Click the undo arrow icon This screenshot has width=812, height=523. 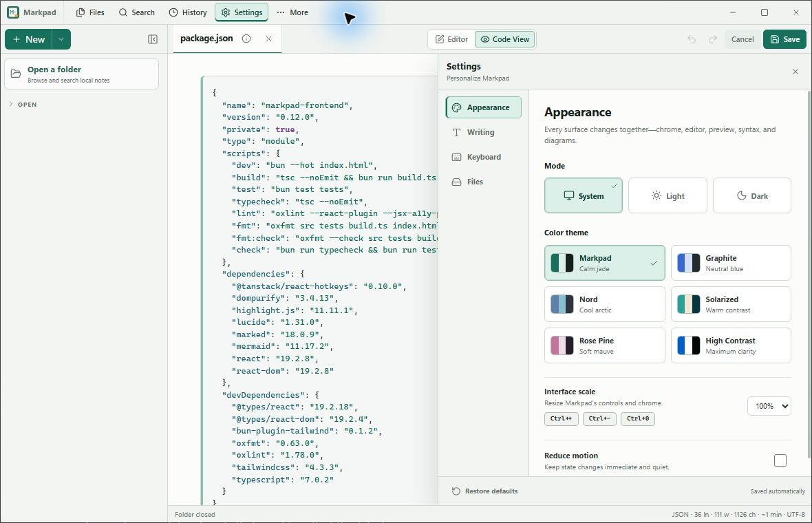(x=692, y=39)
